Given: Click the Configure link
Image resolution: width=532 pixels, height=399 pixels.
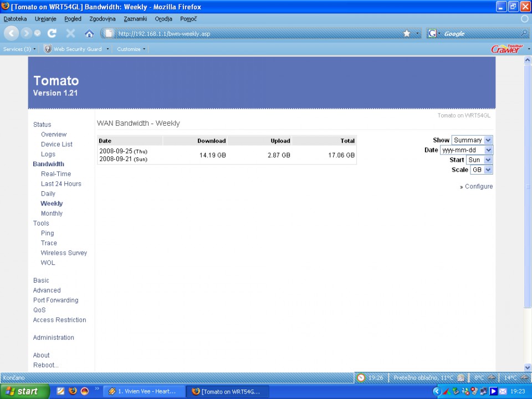Looking at the screenshot, I should [479, 186].
